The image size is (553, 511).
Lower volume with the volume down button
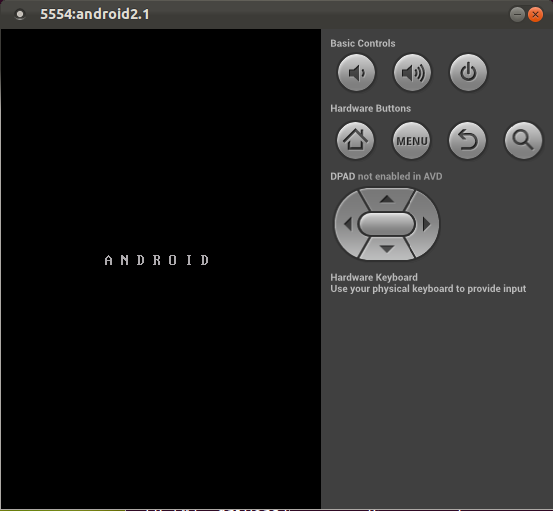356,73
